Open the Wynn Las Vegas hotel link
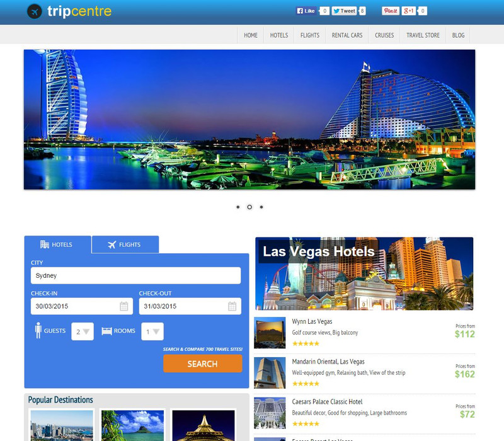 click(x=312, y=321)
